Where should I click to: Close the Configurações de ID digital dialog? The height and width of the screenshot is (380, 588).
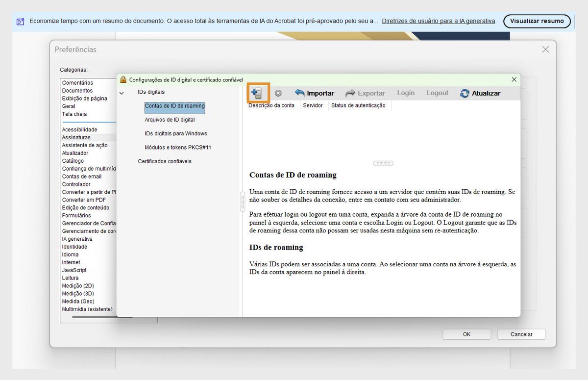point(514,79)
